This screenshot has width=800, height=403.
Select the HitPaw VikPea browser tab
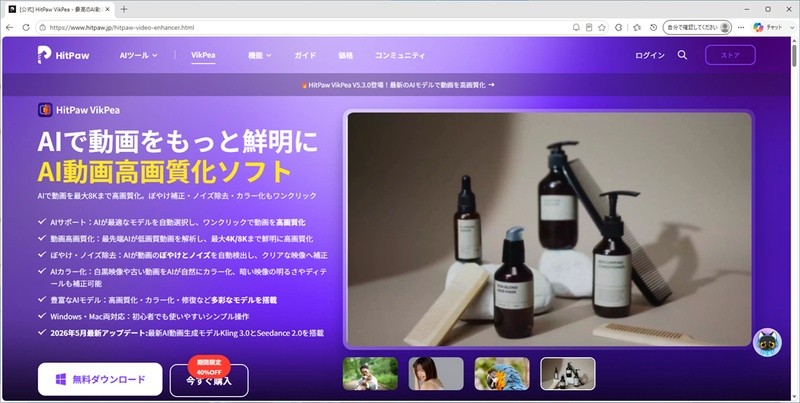(x=58, y=9)
